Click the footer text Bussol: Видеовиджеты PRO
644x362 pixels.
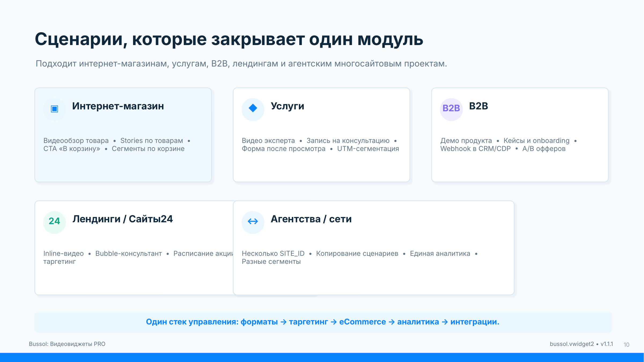[x=67, y=344]
